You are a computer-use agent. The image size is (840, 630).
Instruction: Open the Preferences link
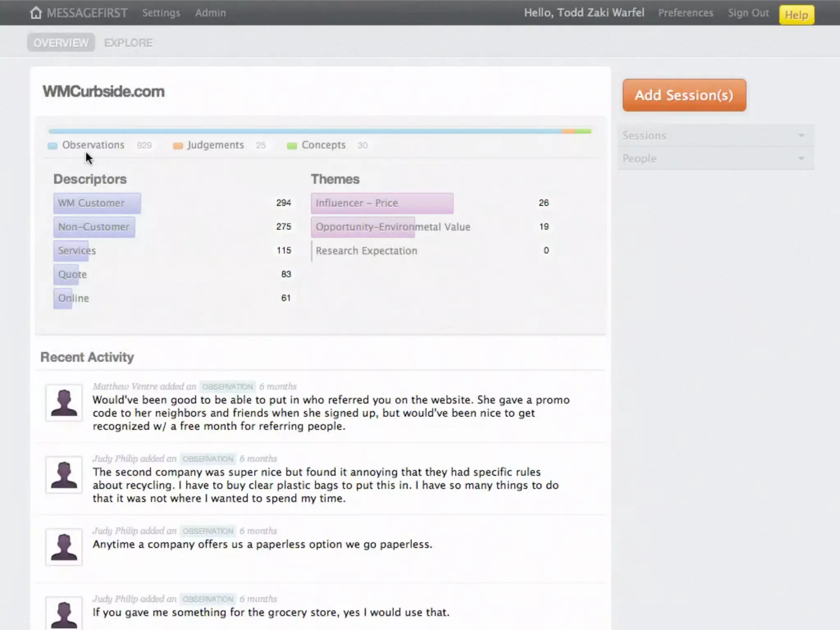685,13
